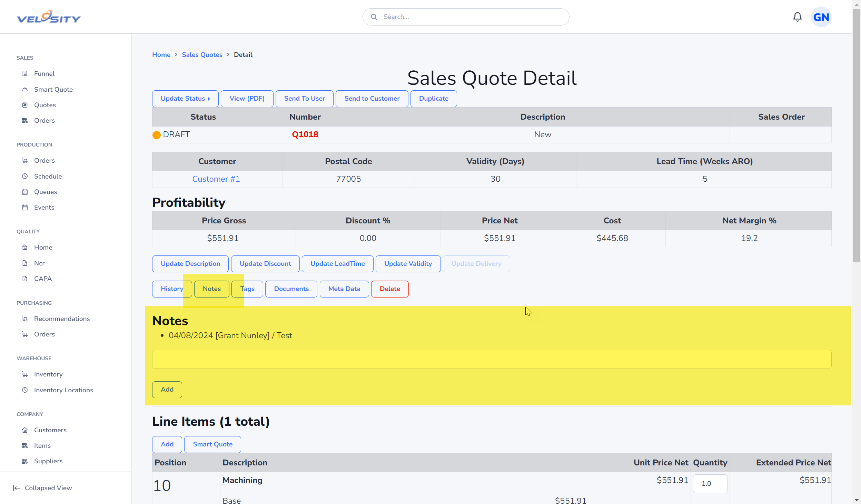Image resolution: width=861 pixels, height=504 pixels.
Task: Open the GN user avatar menu
Action: click(x=821, y=17)
